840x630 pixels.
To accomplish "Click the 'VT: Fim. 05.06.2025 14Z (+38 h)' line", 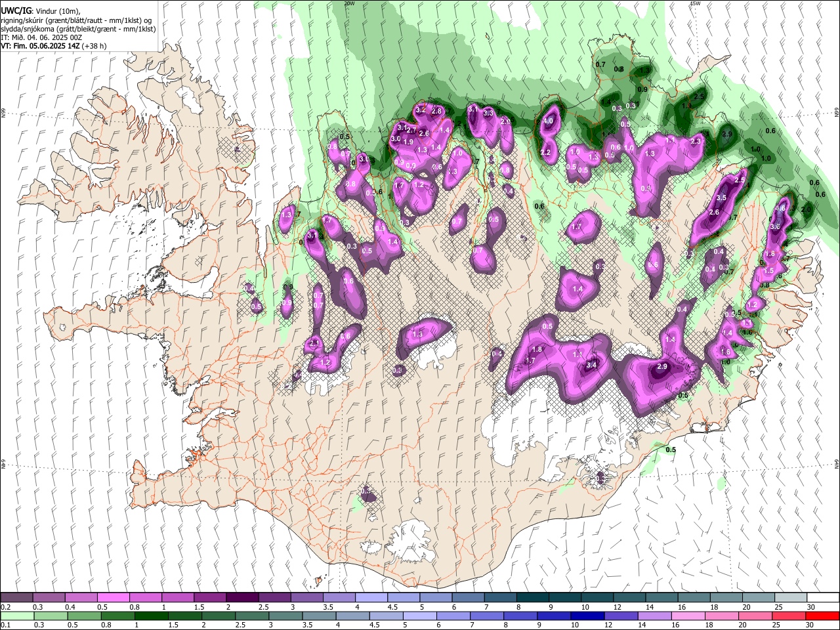I will [54, 46].
